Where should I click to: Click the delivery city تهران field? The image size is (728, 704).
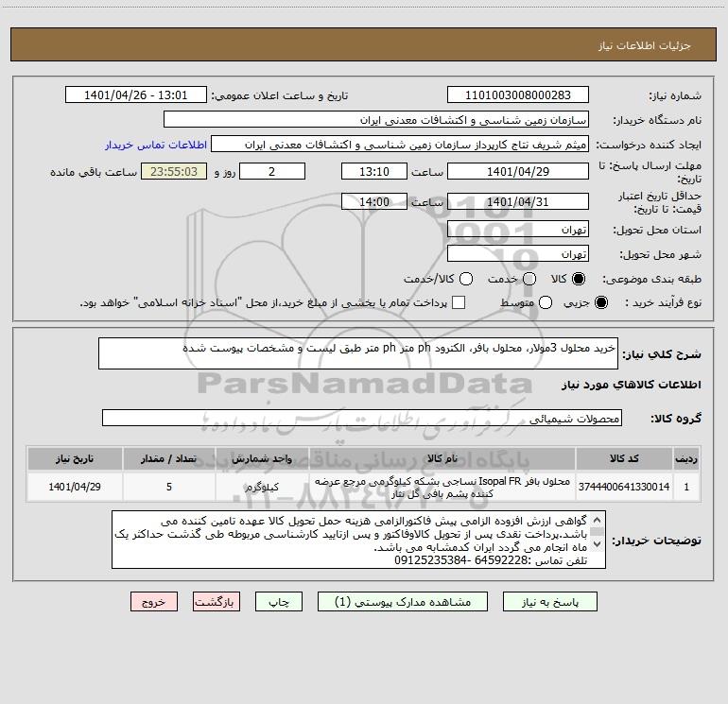(518, 254)
